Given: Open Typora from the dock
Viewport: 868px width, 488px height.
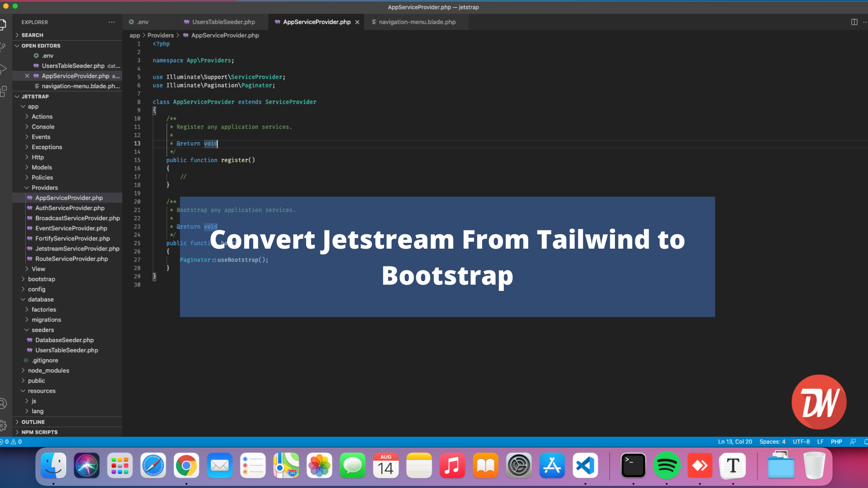Looking at the screenshot, I should [x=733, y=465].
